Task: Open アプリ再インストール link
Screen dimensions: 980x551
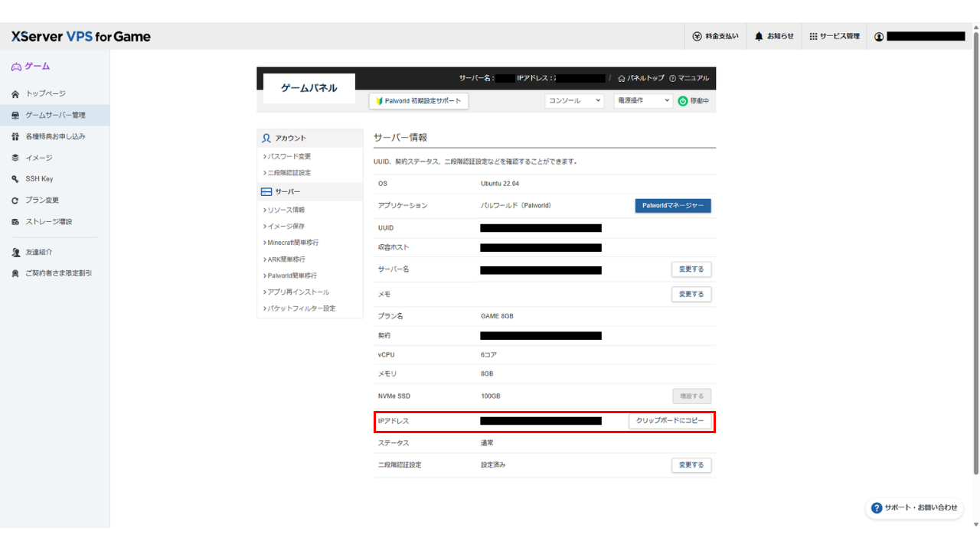Action: [x=296, y=292]
